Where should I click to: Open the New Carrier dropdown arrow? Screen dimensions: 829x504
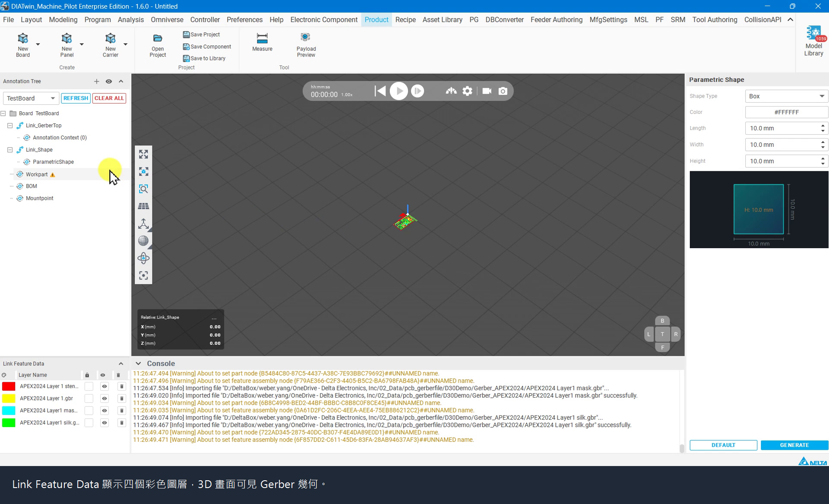126,44
